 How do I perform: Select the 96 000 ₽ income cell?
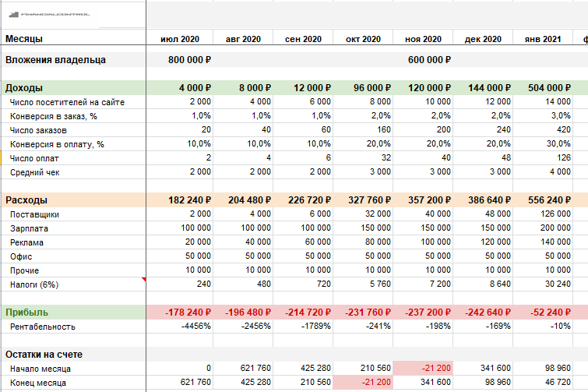(x=363, y=88)
